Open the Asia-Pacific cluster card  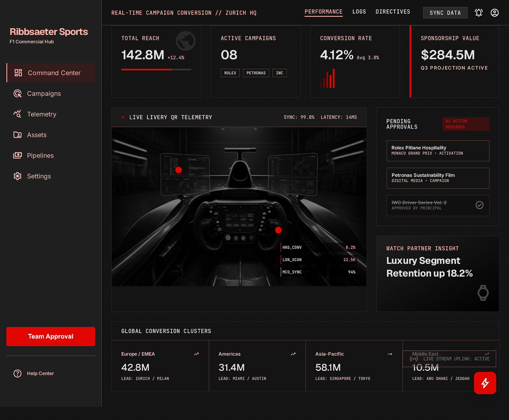354,366
